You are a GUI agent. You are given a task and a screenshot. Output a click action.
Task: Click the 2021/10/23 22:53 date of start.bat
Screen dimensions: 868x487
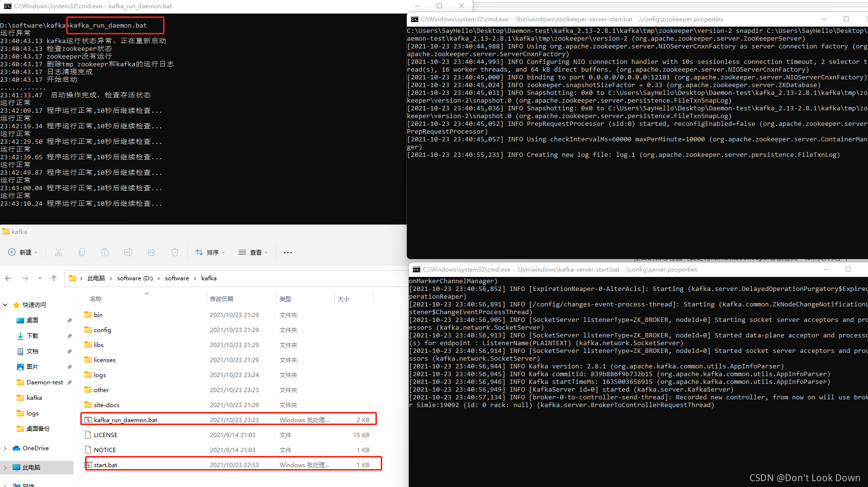coord(234,465)
